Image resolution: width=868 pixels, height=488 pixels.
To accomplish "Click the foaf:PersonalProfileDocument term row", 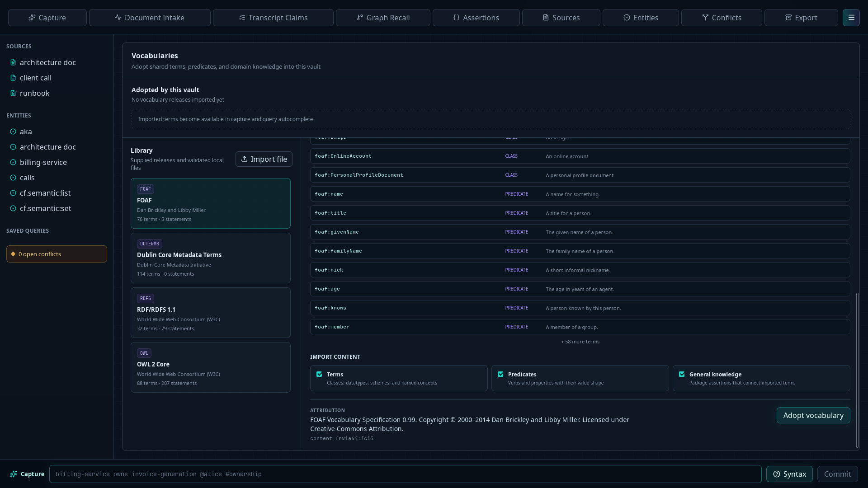I will 580,175.
